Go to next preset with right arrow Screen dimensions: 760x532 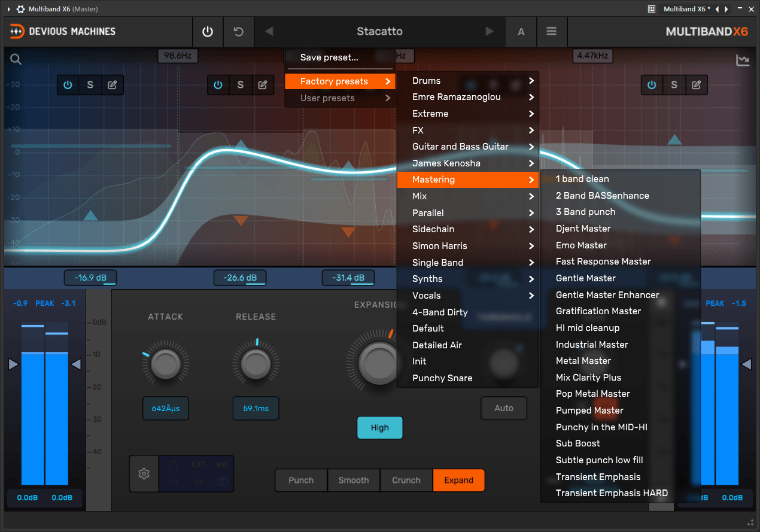(x=490, y=32)
